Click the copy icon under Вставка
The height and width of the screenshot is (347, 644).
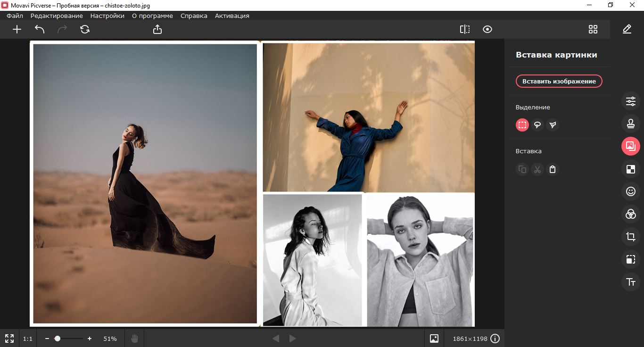[x=522, y=169]
